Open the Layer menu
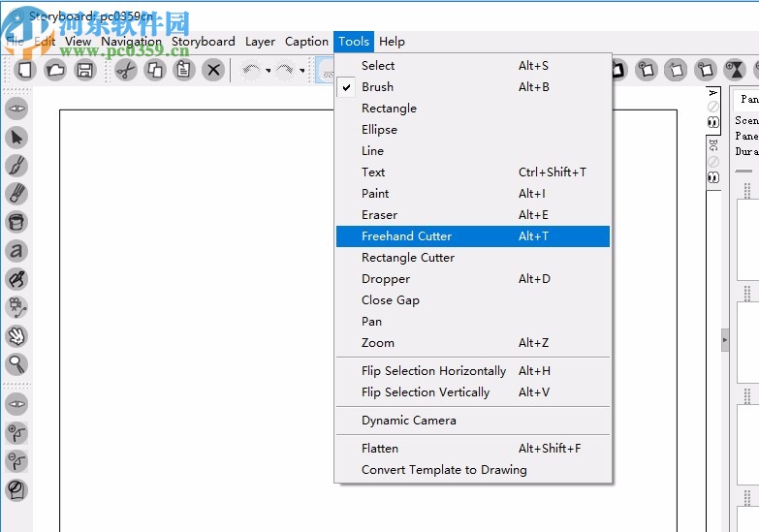Image resolution: width=759 pixels, height=532 pixels. [260, 42]
